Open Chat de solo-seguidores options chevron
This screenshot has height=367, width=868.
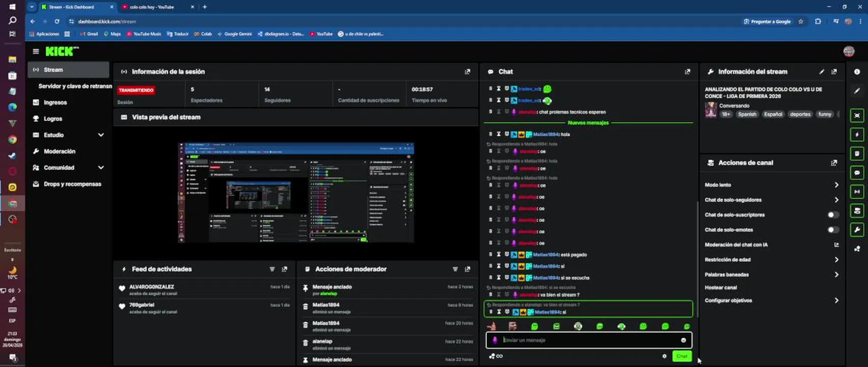pos(836,200)
